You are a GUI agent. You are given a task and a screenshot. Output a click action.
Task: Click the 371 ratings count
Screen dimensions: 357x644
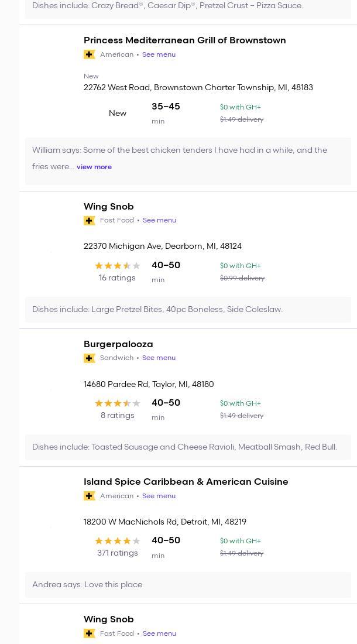point(117,553)
